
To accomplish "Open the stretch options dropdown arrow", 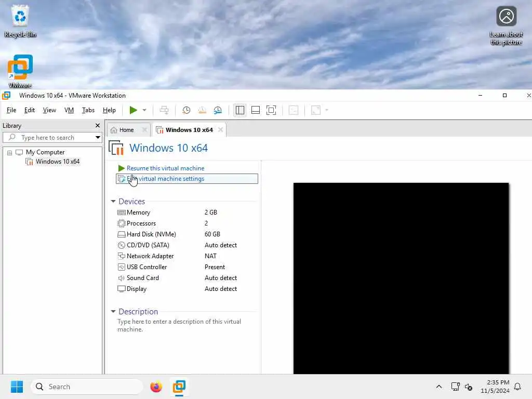I will click(327, 110).
